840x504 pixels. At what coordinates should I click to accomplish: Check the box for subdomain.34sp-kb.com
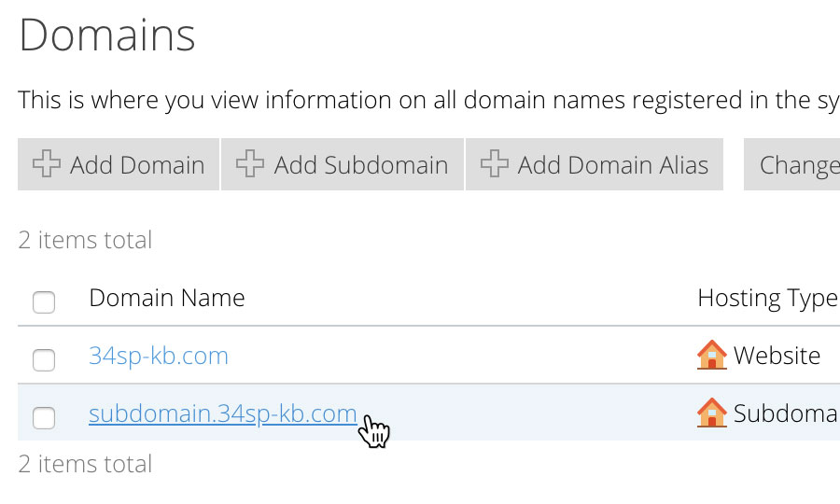44,418
